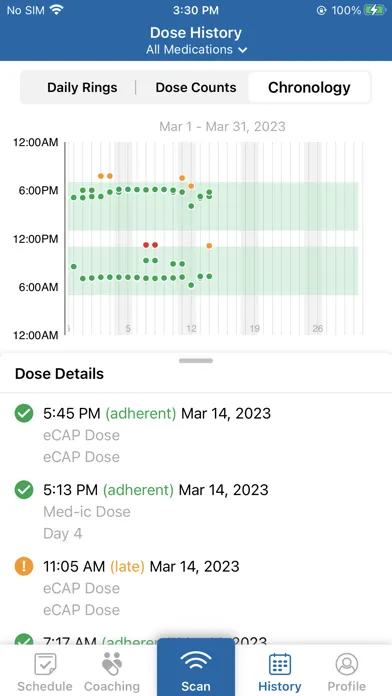This screenshot has height=696, width=392.
Task: Open the Coaching pills icon
Action: point(111,664)
